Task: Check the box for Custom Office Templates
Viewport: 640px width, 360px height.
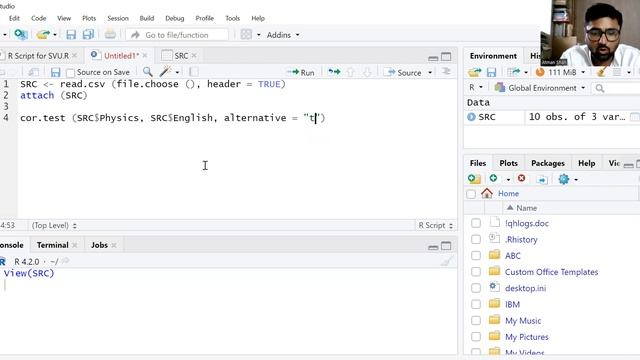Action: pos(476,272)
